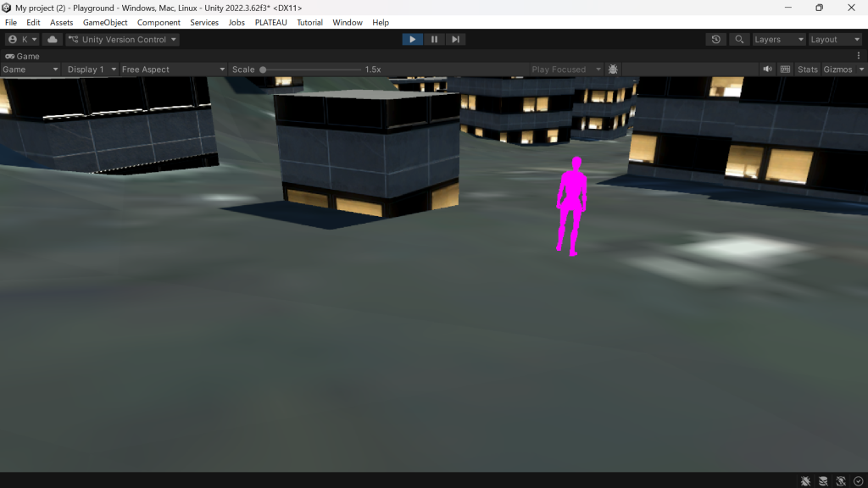
Task: Open the Game view three-dot options menu
Action: coord(859,56)
